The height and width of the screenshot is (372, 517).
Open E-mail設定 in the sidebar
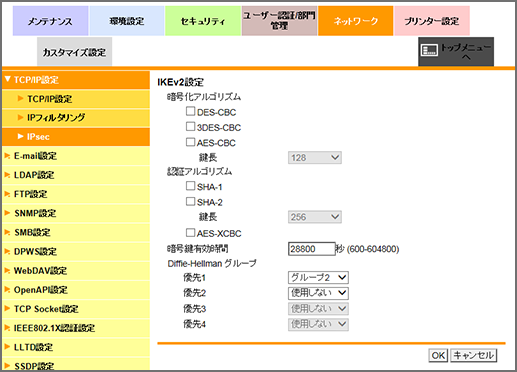[76, 156]
